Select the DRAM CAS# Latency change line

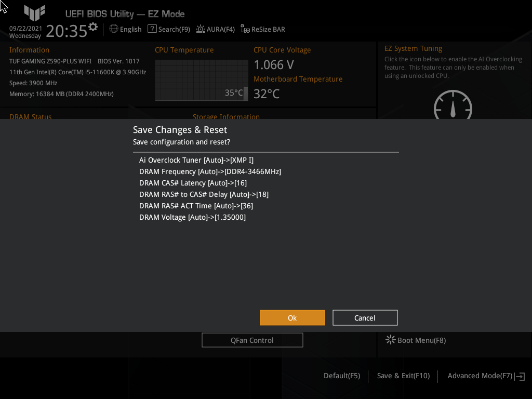tap(193, 183)
